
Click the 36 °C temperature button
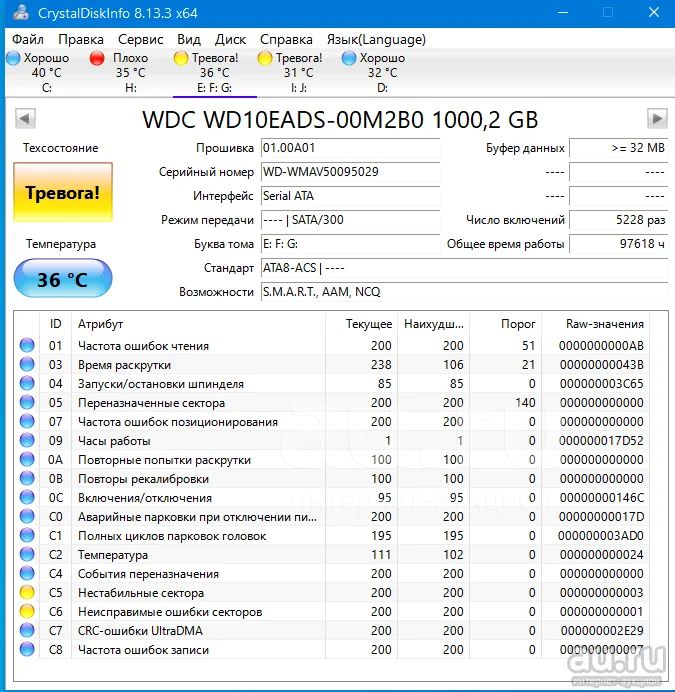point(63,278)
